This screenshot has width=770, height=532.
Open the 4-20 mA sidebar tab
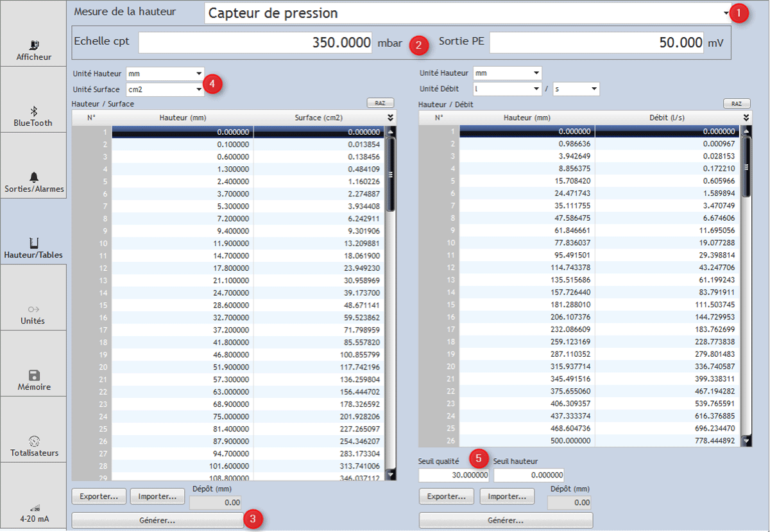coord(33,495)
